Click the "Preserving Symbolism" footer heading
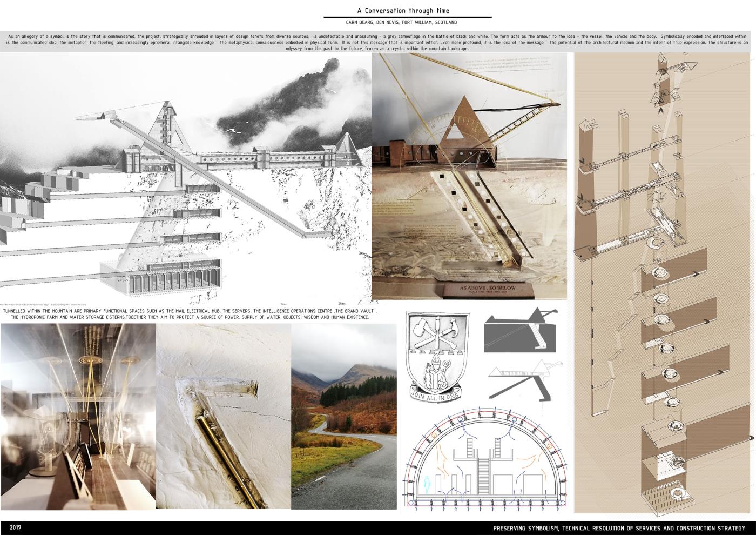756x535 pixels. click(x=619, y=528)
